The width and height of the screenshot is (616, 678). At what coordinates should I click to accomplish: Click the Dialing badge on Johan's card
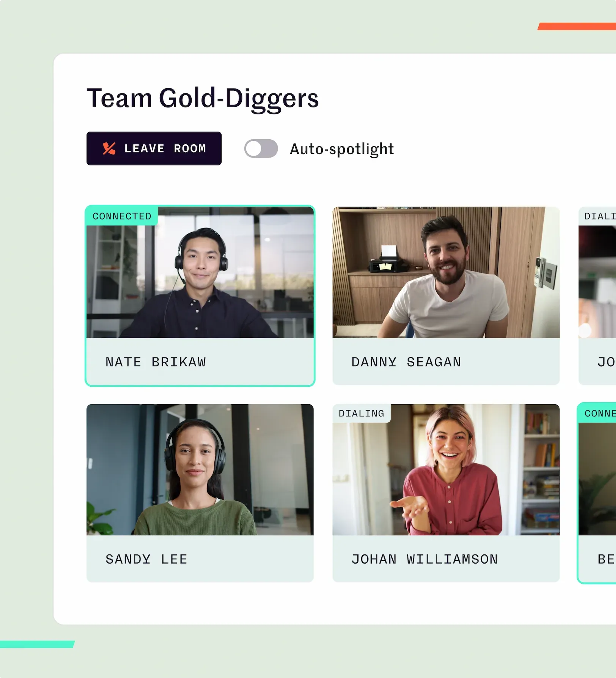click(x=361, y=413)
